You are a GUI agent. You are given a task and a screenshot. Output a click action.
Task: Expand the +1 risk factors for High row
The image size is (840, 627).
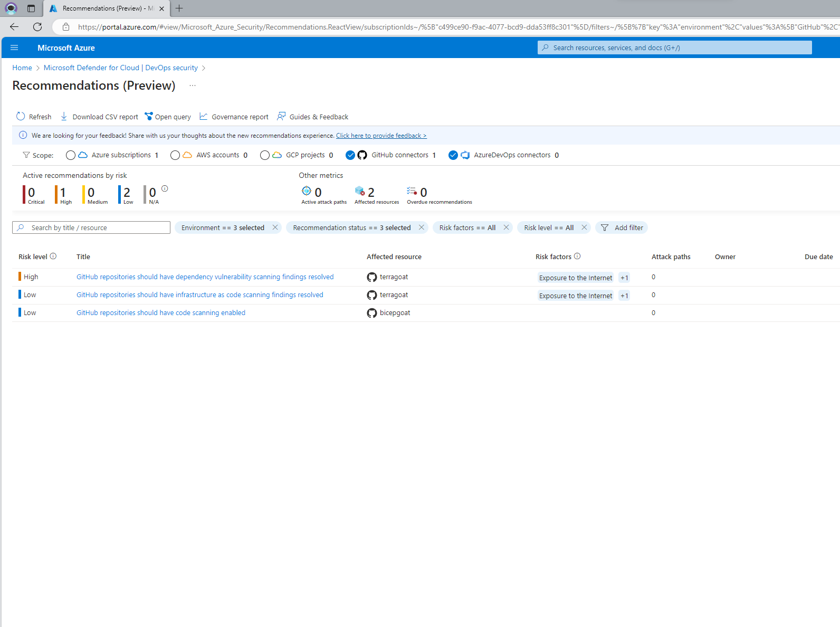tap(624, 278)
